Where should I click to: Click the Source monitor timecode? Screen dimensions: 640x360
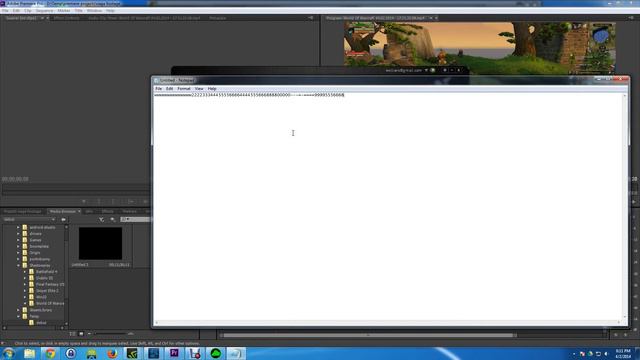click(x=15, y=179)
